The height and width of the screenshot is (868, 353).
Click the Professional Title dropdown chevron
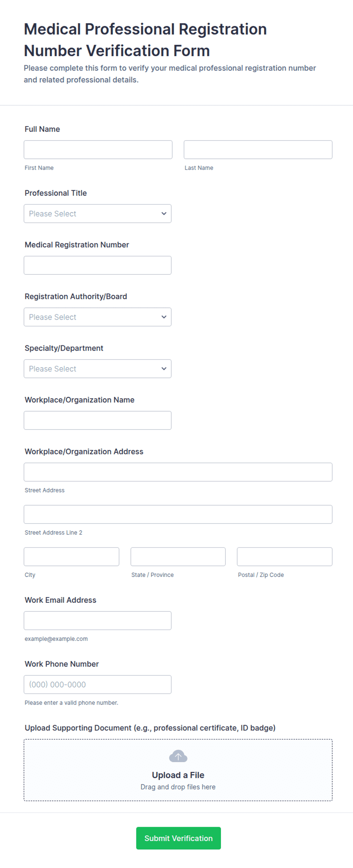click(164, 213)
